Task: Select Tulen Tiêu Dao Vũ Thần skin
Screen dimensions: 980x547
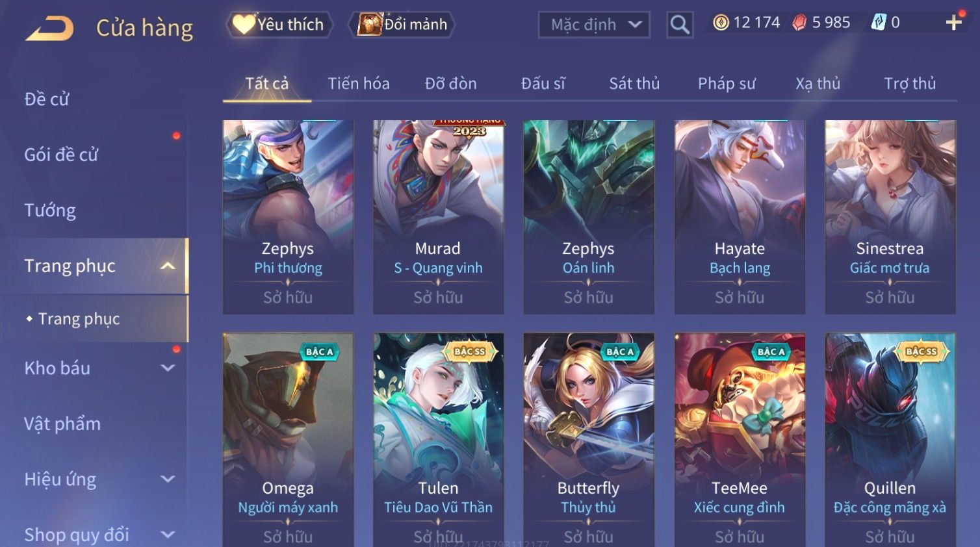Action: click(x=438, y=440)
